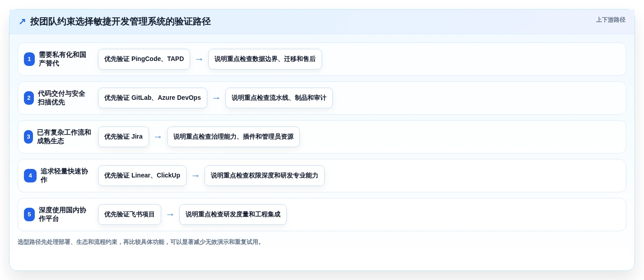Click the diagonal arrow icon beside the title

[x=22, y=21]
